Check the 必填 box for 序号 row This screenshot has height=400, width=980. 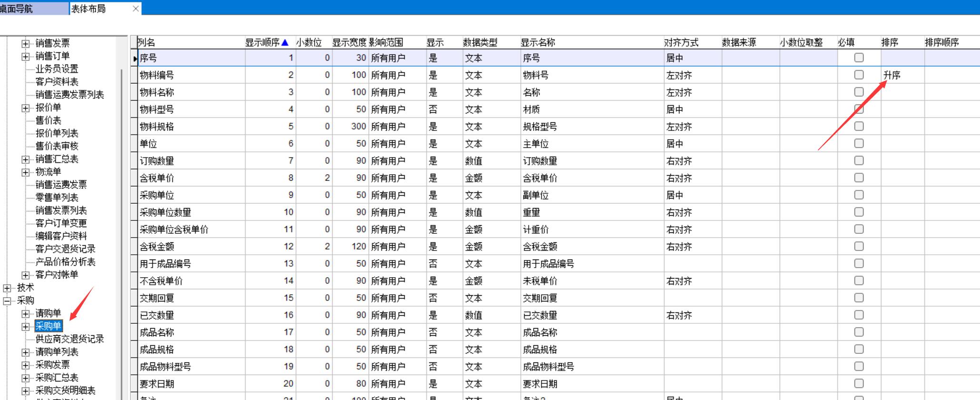tap(859, 58)
